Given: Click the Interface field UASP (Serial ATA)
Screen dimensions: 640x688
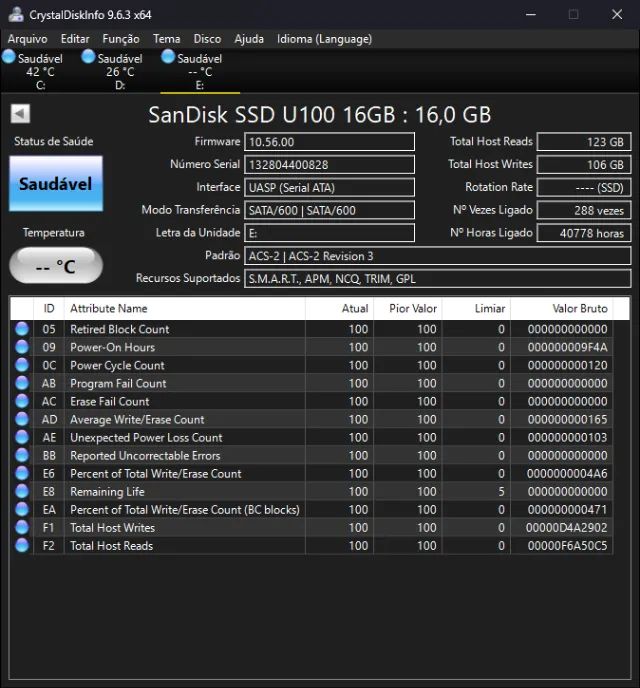Looking at the screenshot, I should 329,187.
